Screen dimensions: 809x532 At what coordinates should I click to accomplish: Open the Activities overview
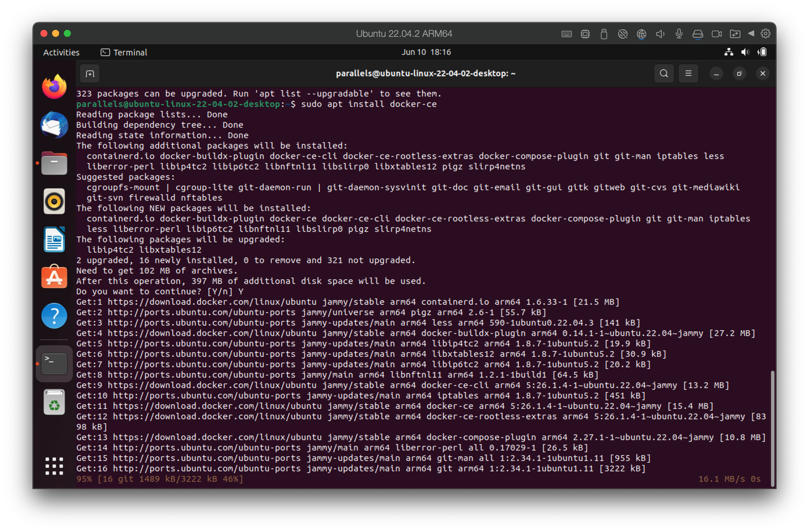click(x=61, y=52)
